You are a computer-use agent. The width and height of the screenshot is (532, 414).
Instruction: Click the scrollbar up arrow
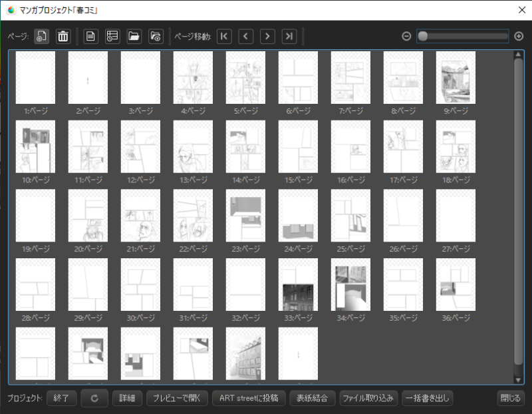point(518,55)
